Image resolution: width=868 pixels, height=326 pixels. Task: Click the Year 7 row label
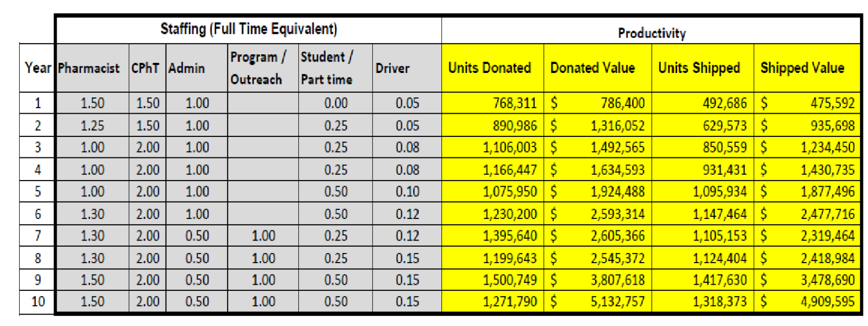[x=38, y=235]
